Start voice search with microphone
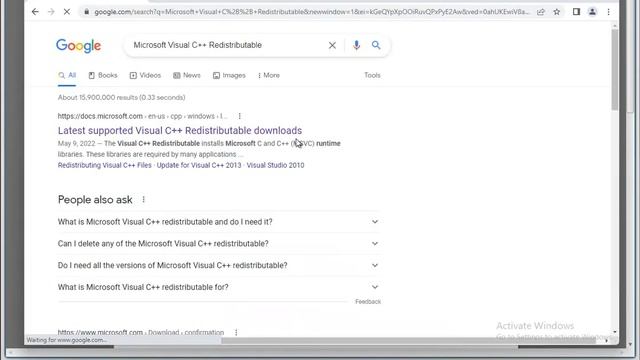The width and height of the screenshot is (640, 360). point(356,45)
